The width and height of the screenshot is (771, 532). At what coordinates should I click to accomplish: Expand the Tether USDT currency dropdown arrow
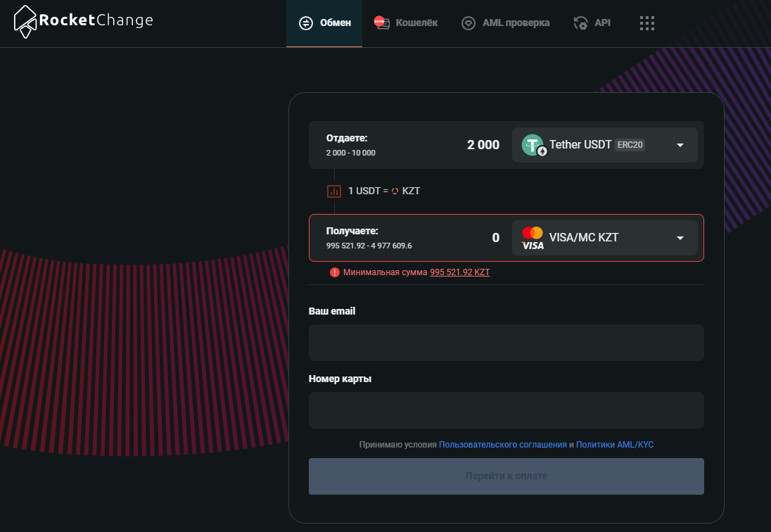point(680,145)
